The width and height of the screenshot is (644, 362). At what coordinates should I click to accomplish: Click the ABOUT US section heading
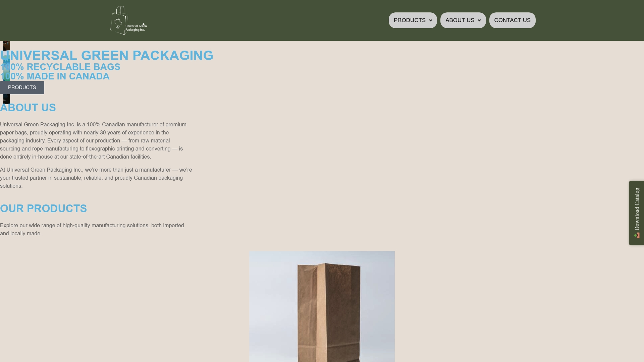(x=28, y=108)
